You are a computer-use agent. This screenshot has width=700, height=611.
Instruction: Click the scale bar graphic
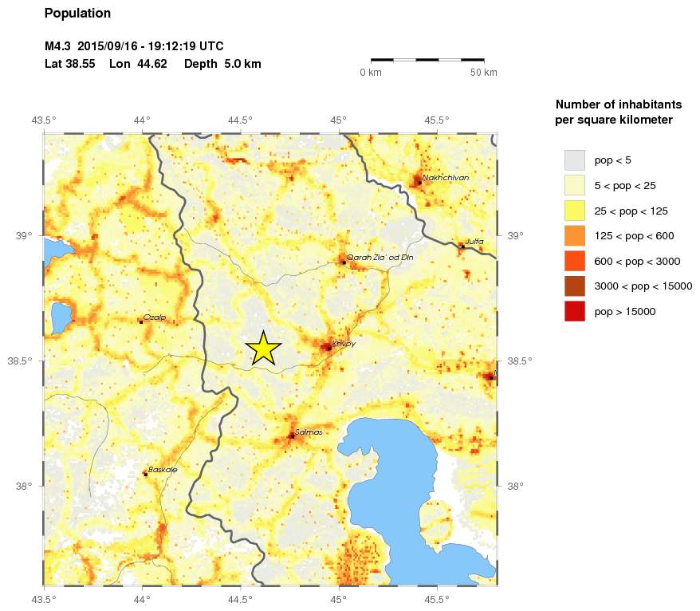pos(427,59)
